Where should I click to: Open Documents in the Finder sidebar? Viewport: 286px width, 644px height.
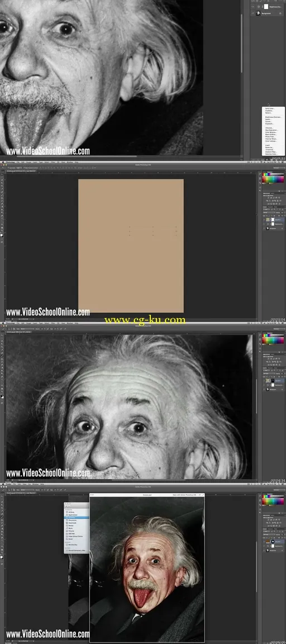(72, 520)
